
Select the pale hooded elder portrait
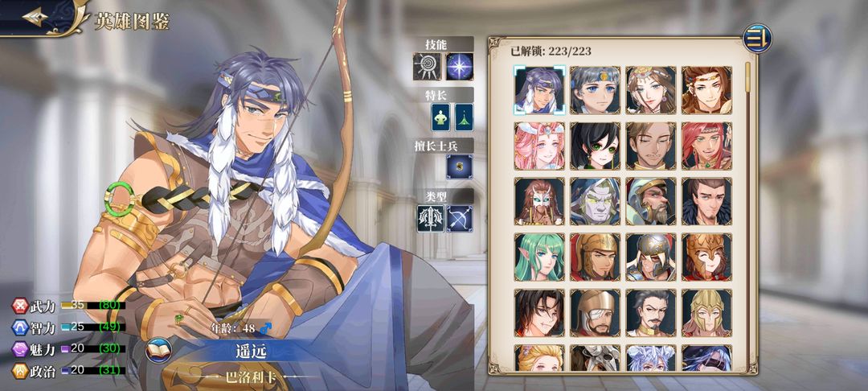pos(595,202)
